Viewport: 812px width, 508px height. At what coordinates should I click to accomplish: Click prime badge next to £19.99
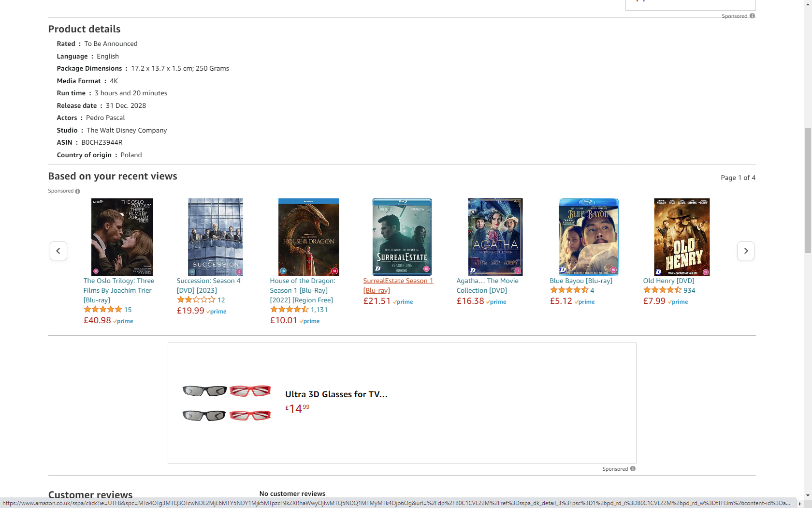217,312
